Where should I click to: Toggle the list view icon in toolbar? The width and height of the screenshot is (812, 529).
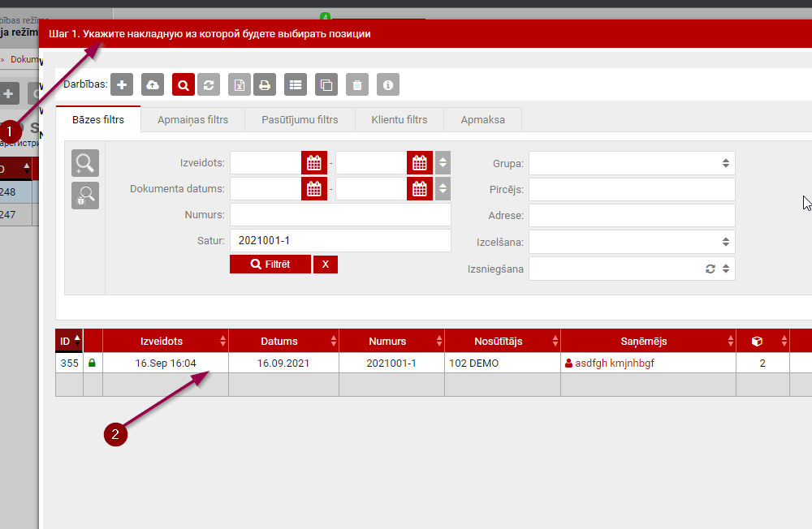point(296,84)
